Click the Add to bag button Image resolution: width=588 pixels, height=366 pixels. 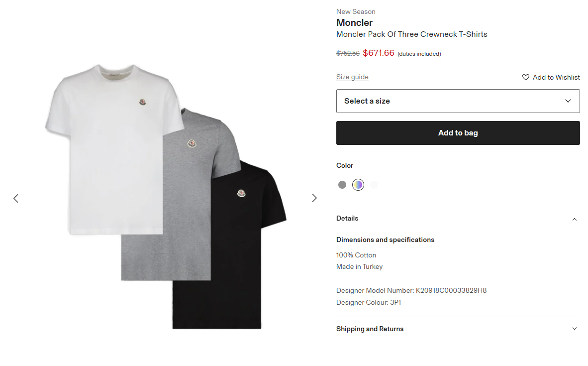[x=458, y=133]
